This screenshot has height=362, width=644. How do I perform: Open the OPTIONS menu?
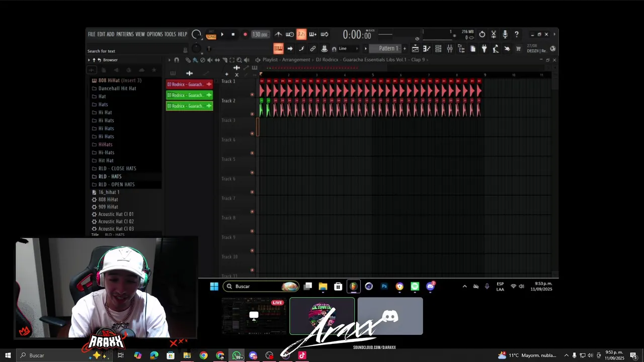(155, 34)
